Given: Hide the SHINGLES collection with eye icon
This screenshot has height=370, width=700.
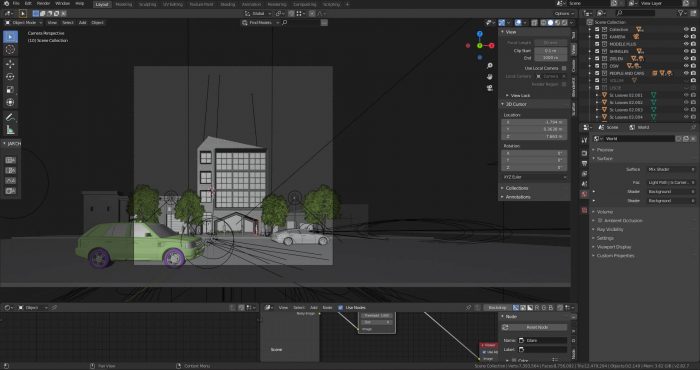Looking at the screenshot, I should (x=686, y=51).
